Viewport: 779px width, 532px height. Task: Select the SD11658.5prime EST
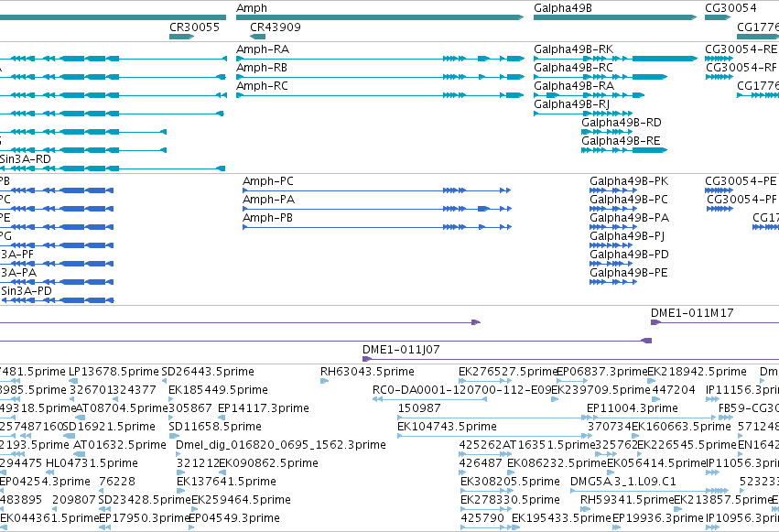click(x=174, y=436)
